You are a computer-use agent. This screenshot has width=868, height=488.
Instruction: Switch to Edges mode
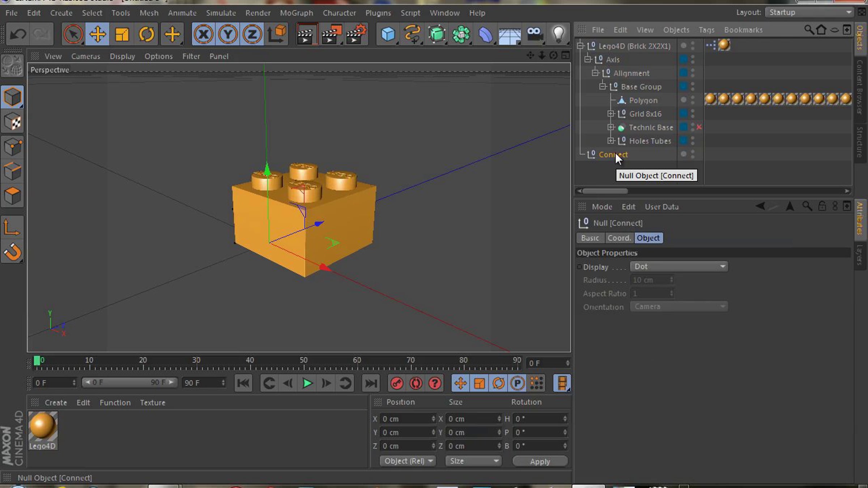[13, 171]
